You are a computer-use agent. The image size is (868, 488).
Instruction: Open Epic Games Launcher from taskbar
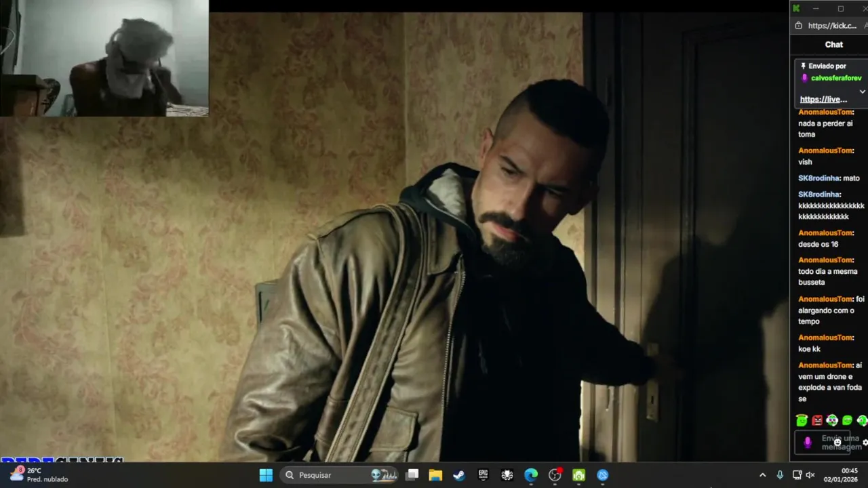[484, 475]
